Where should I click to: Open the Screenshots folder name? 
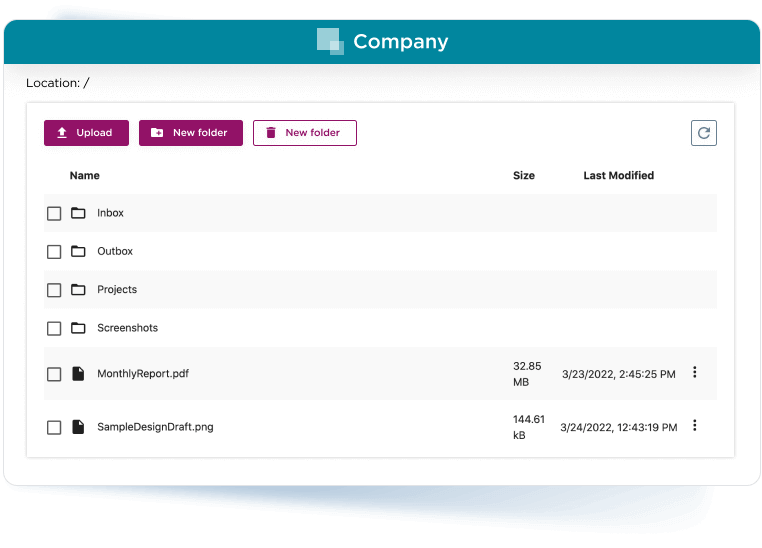tap(127, 328)
